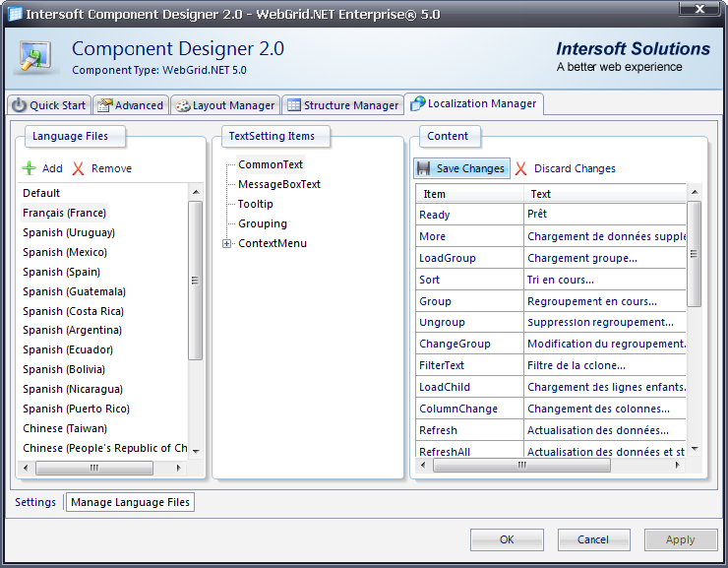Click the Localization Manager globe icon
728x568 pixels.
point(417,103)
